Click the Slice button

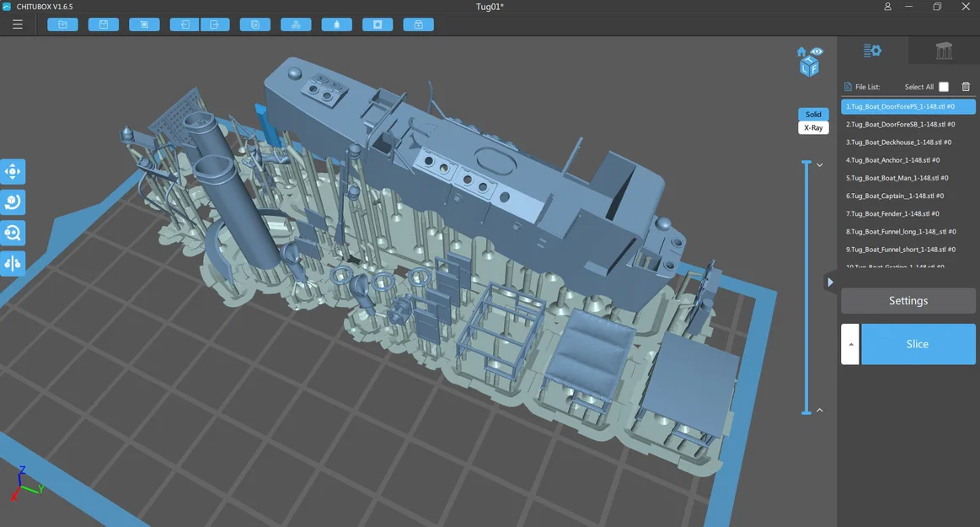pos(918,344)
